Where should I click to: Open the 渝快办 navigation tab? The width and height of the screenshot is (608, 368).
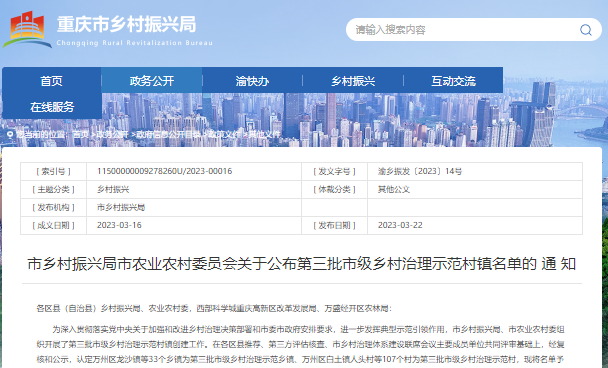(252, 81)
